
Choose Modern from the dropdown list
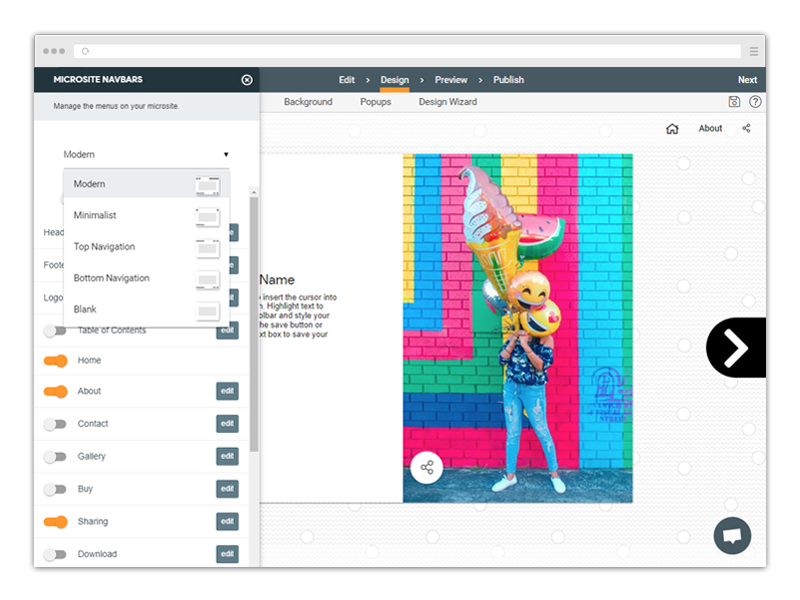(x=146, y=184)
